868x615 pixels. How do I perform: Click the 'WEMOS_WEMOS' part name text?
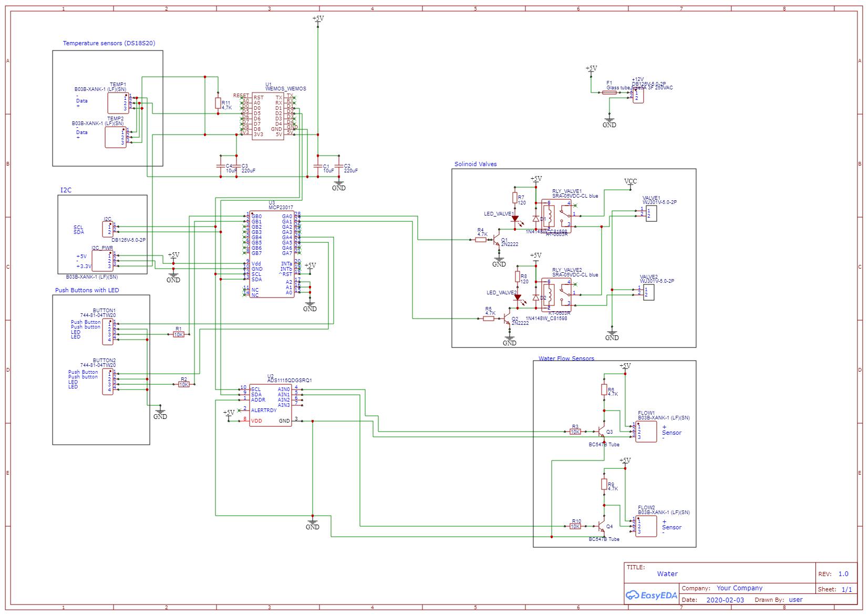click(285, 89)
